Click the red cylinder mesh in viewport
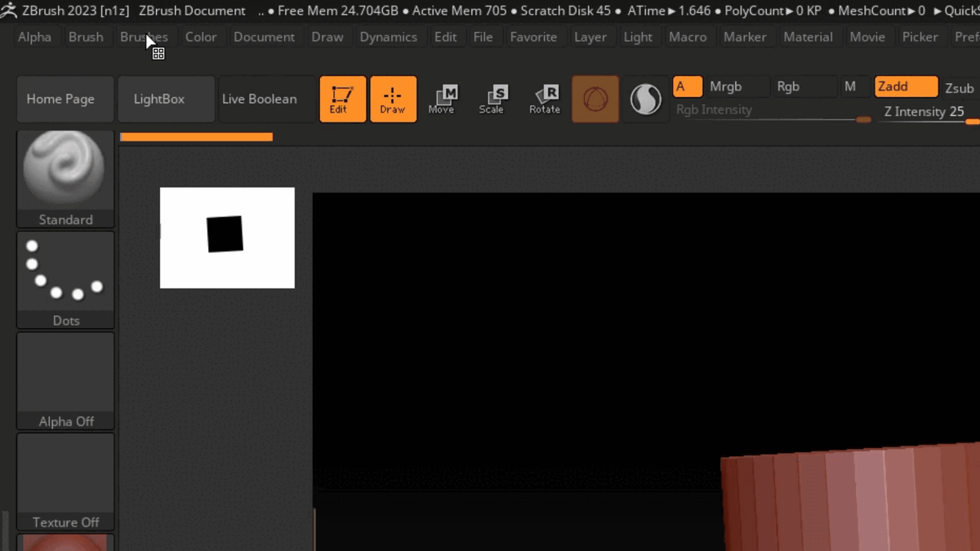Viewport: 980px width, 551px height. pyautogui.click(x=851, y=496)
